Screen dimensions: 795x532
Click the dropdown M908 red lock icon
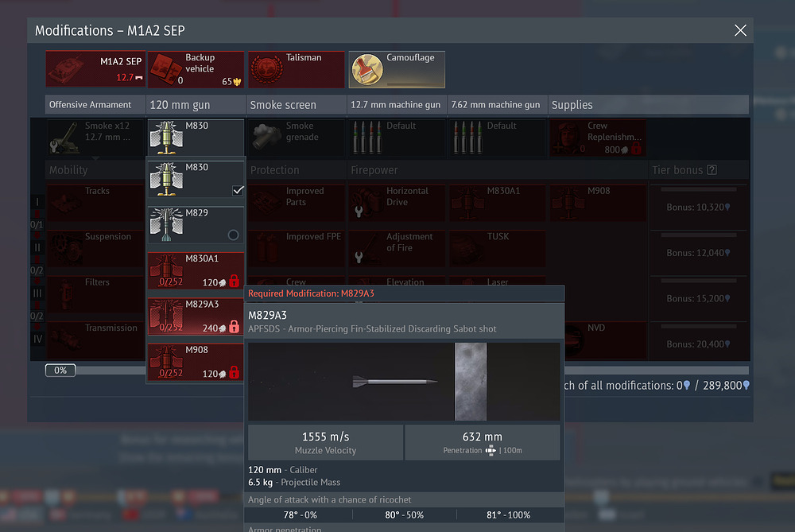[234, 372]
